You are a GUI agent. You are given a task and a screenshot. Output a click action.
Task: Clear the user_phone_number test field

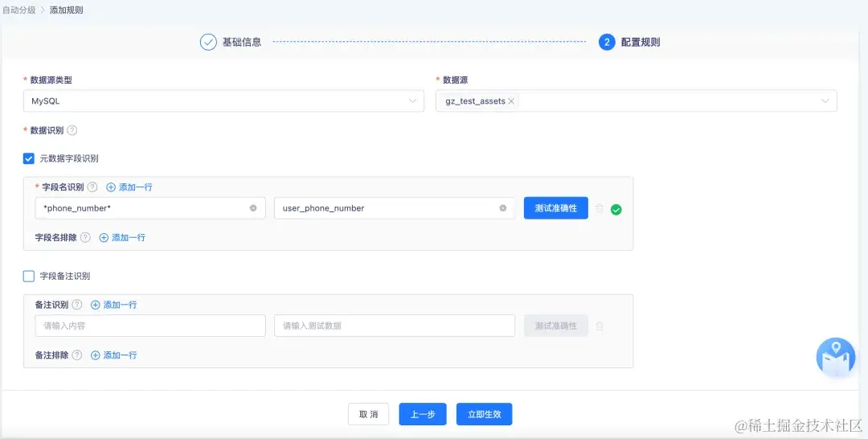coord(502,208)
